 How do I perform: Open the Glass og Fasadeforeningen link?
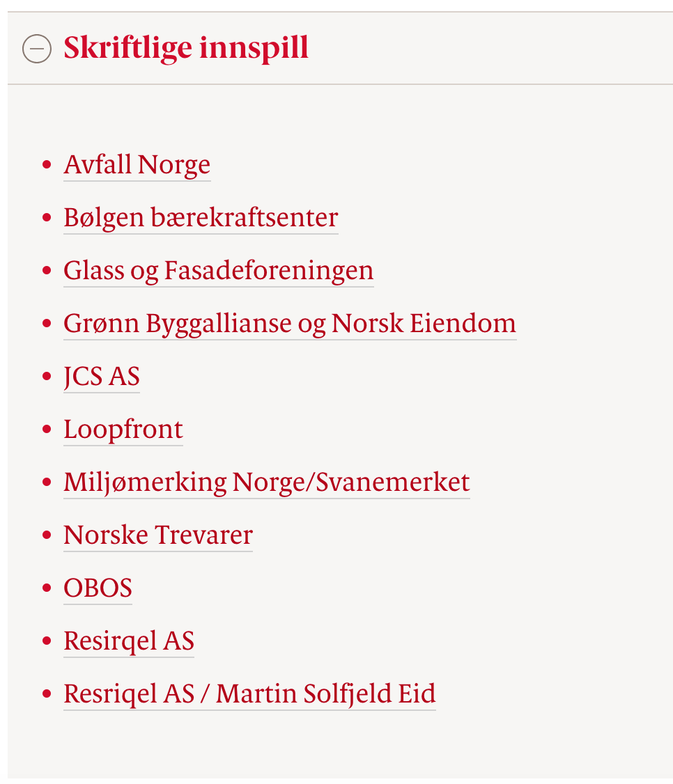(x=219, y=270)
